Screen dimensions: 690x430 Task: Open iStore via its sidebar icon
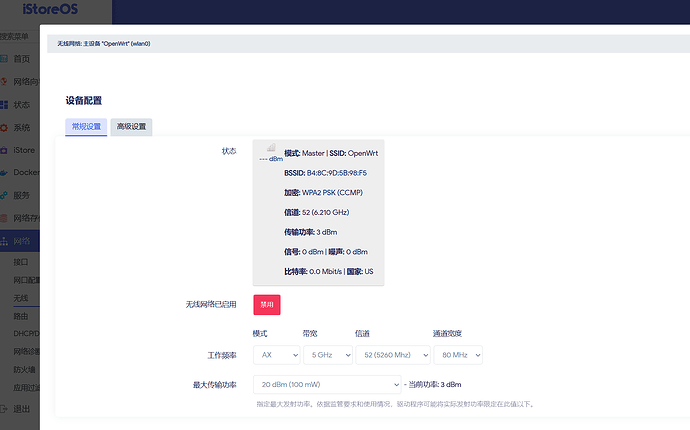click(x=6, y=150)
